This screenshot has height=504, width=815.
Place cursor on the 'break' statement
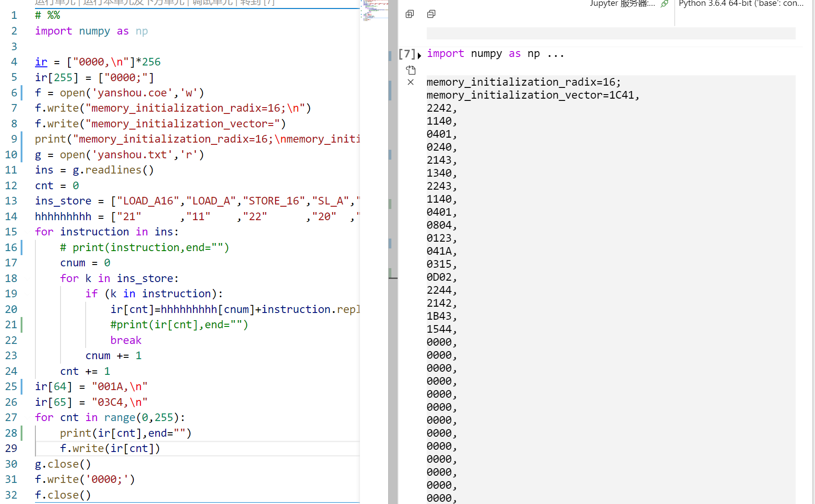126,340
